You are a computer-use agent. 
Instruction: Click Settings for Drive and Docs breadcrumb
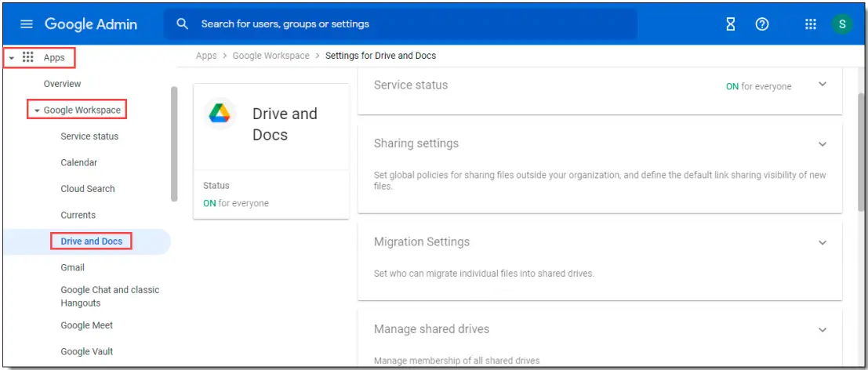tap(381, 56)
